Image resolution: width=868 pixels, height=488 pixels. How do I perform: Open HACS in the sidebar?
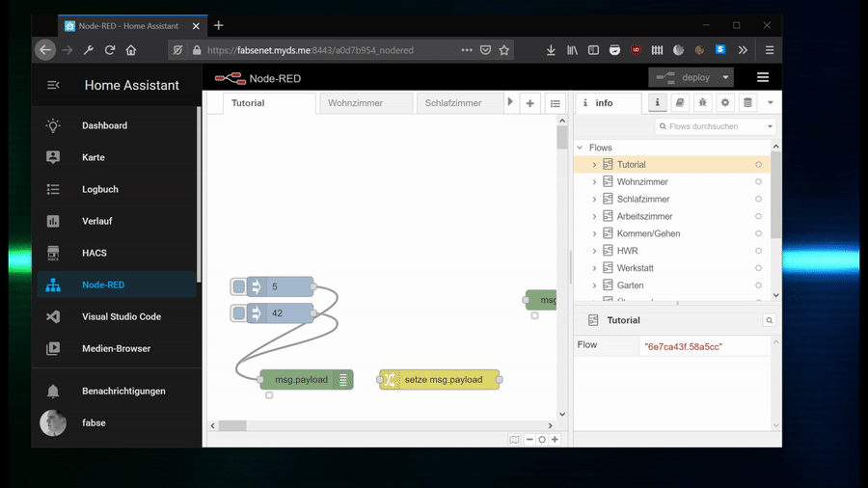tap(117, 253)
